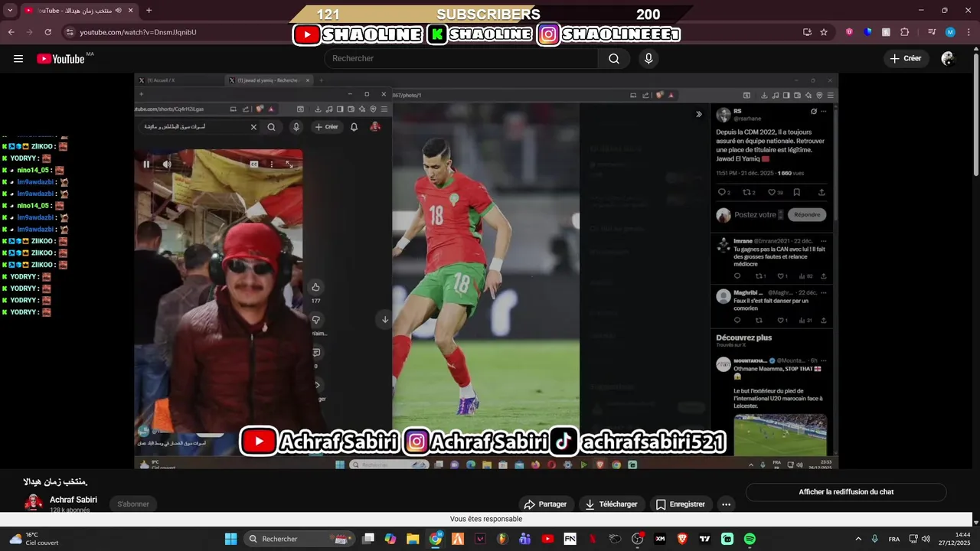Click the Enregistrer save button

(x=681, y=504)
